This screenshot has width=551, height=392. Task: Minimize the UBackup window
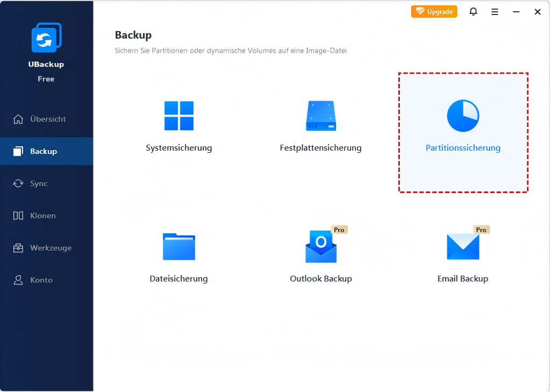[x=516, y=12]
